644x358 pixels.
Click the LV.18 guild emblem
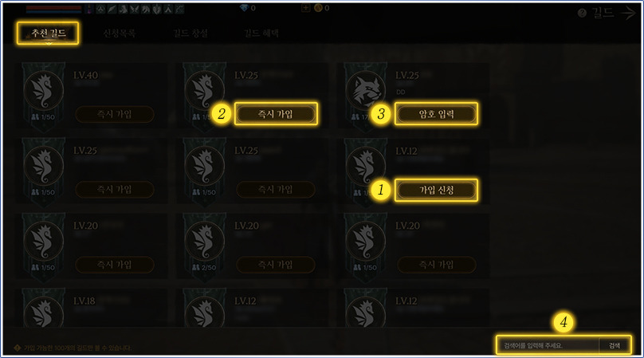pyautogui.click(x=44, y=314)
